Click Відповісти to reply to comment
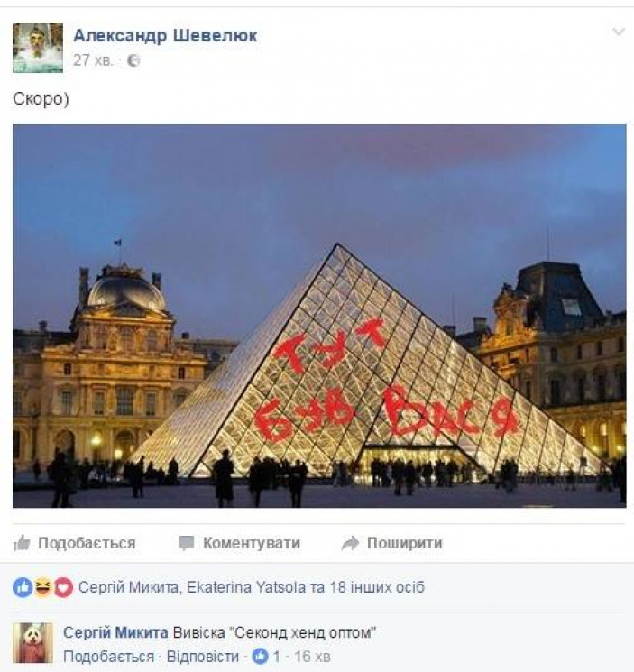Image resolution: width=634 pixels, height=672 pixels. 203,657
